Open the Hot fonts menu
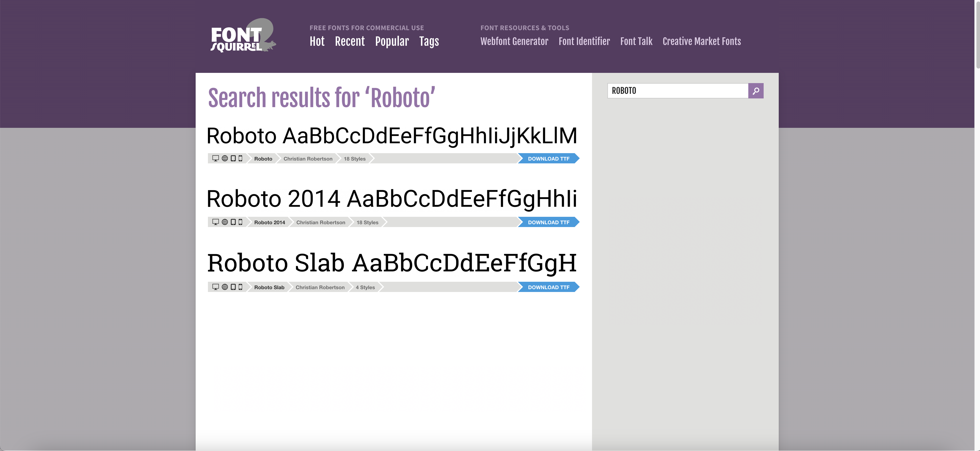The height and width of the screenshot is (451, 980). click(317, 41)
